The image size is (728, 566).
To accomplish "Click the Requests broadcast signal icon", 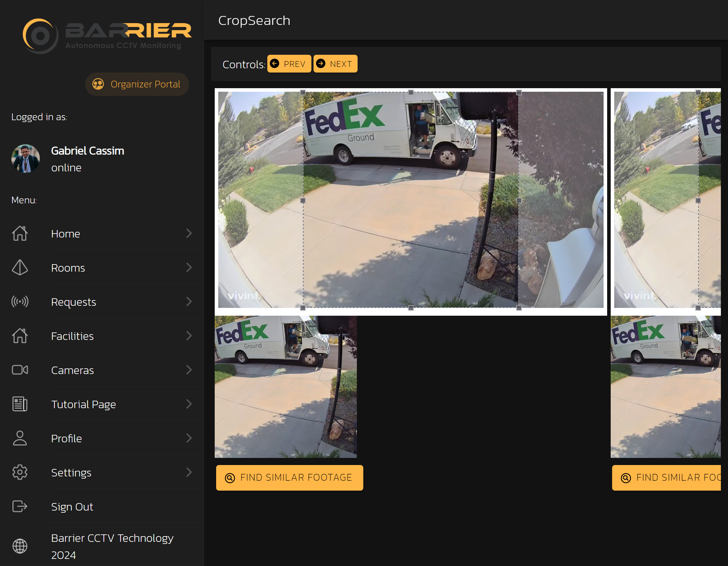I will 20,301.
